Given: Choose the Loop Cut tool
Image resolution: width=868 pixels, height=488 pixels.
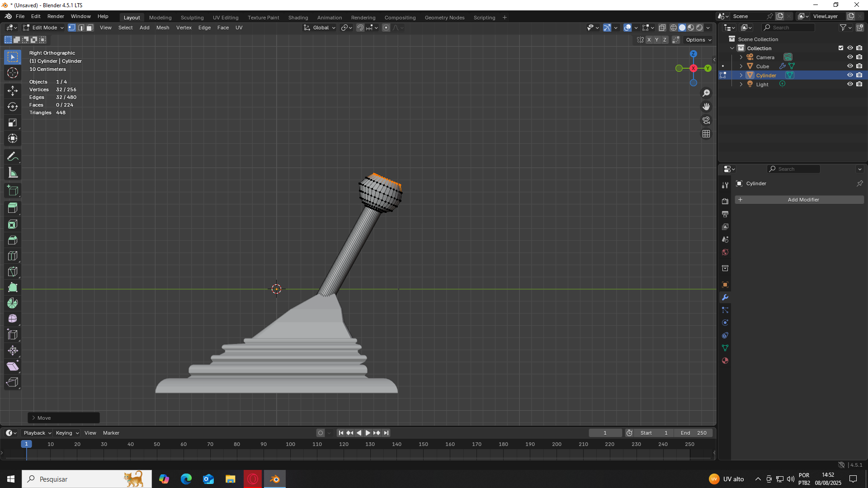Looking at the screenshot, I should tap(13, 256).
